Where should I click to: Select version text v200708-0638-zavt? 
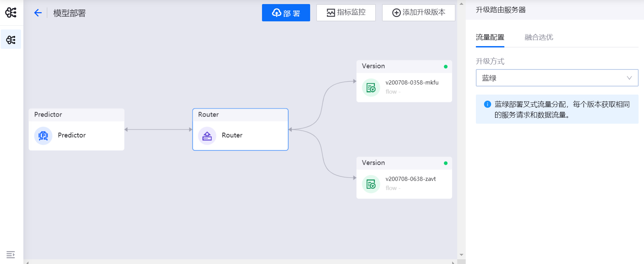pos(410,179)
